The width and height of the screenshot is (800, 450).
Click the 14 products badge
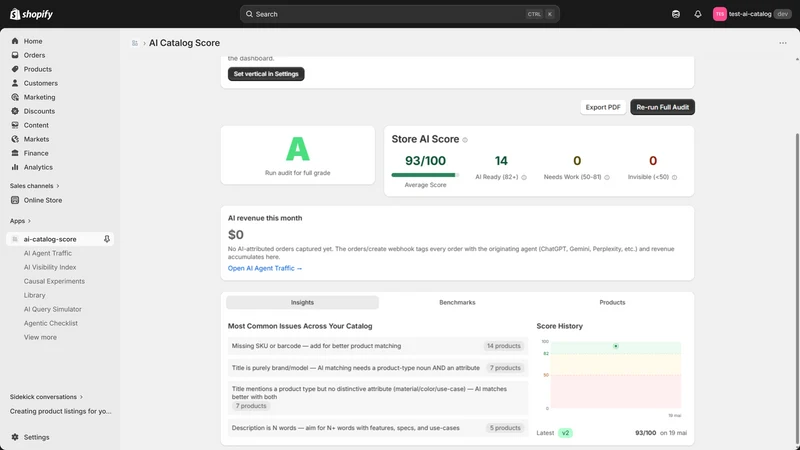coord(504,346)
